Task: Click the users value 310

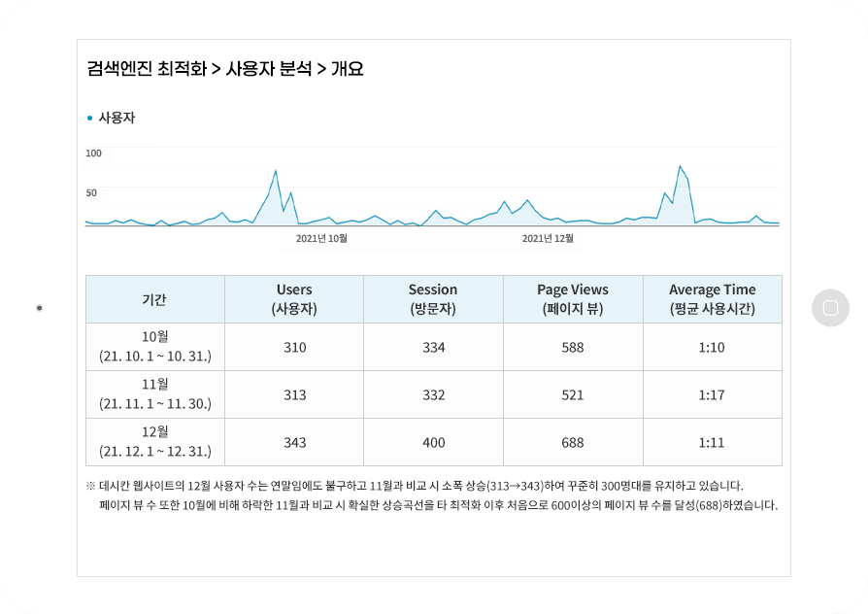Action: click(294, 348)
